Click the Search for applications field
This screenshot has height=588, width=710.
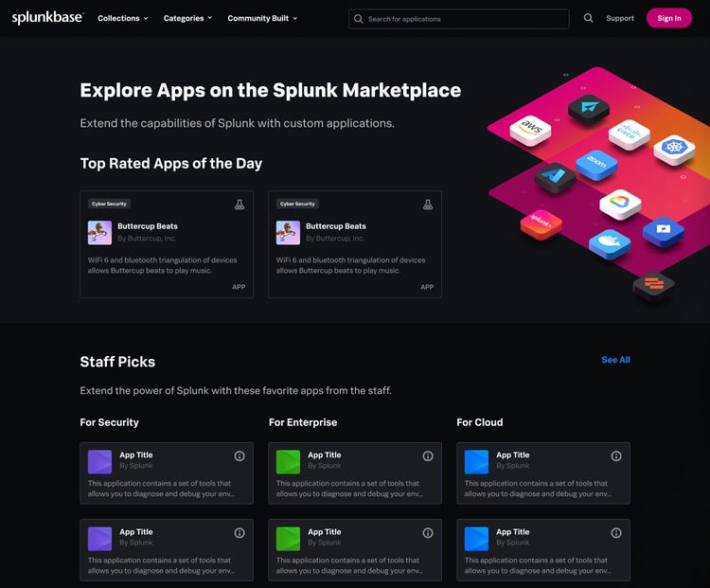point(459,19)
